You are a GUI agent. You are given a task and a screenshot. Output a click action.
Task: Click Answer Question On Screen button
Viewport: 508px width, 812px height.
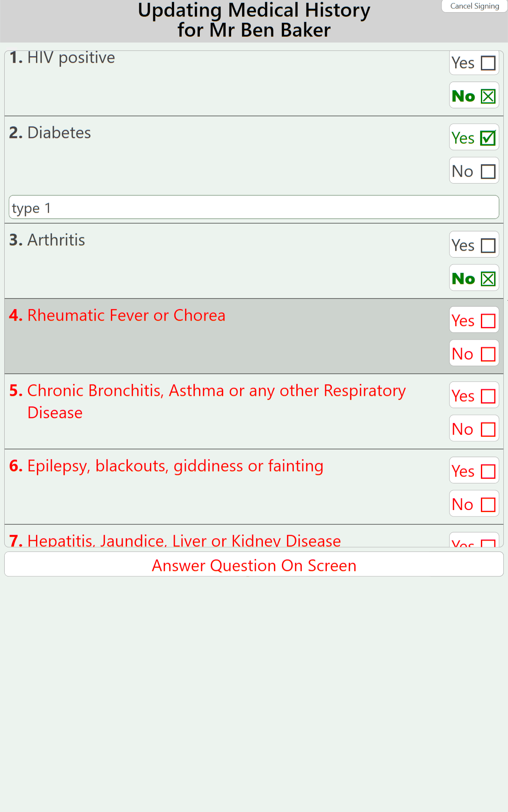click(x=254, y=565)
